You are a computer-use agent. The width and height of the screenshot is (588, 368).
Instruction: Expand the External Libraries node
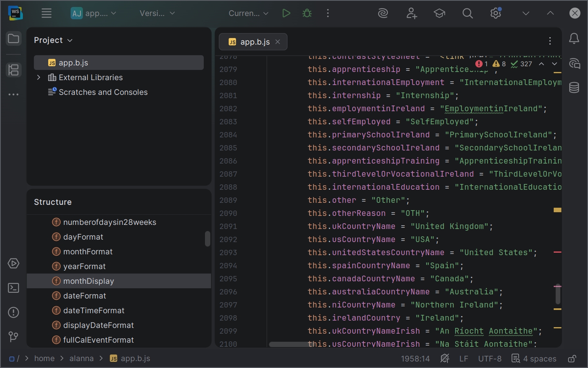[x=39, y=77]
